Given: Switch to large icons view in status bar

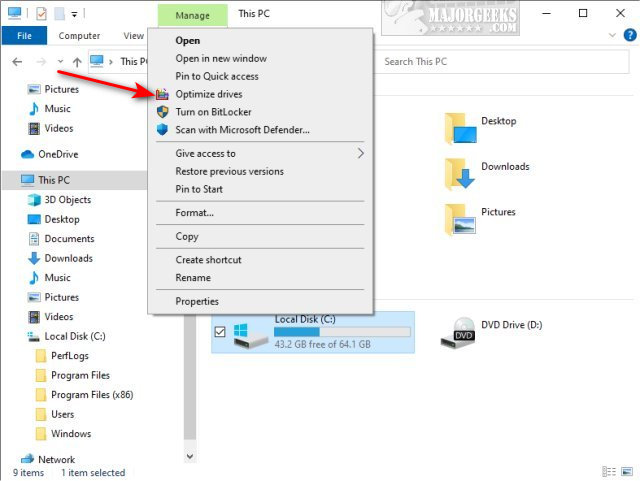Looking at the screenshot, I should click(x=627, y=472).
